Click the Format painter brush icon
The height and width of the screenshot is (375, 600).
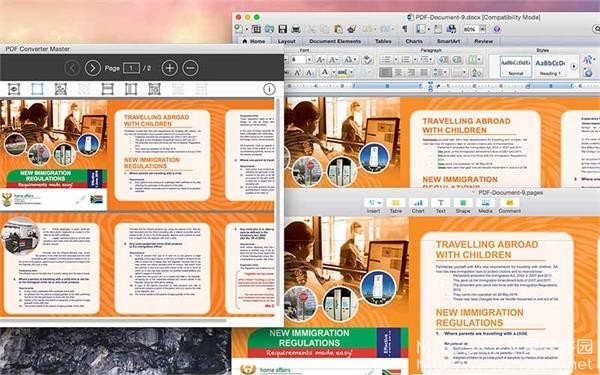coord(352,29)
